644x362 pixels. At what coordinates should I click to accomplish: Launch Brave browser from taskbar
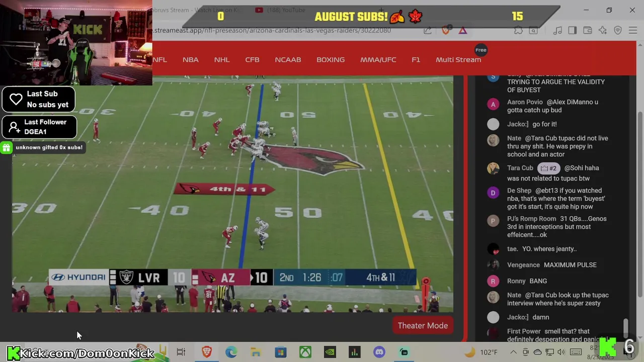tap(207, 352)
